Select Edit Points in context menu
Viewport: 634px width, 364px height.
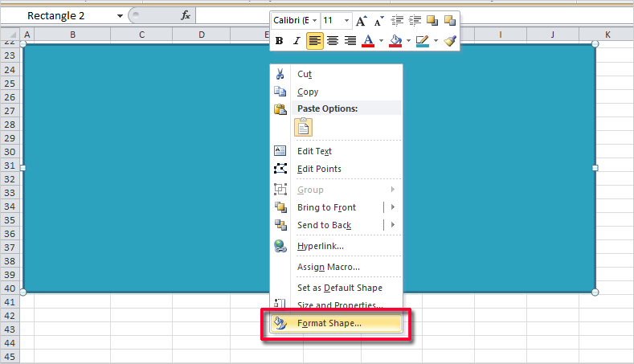[337, 169]
